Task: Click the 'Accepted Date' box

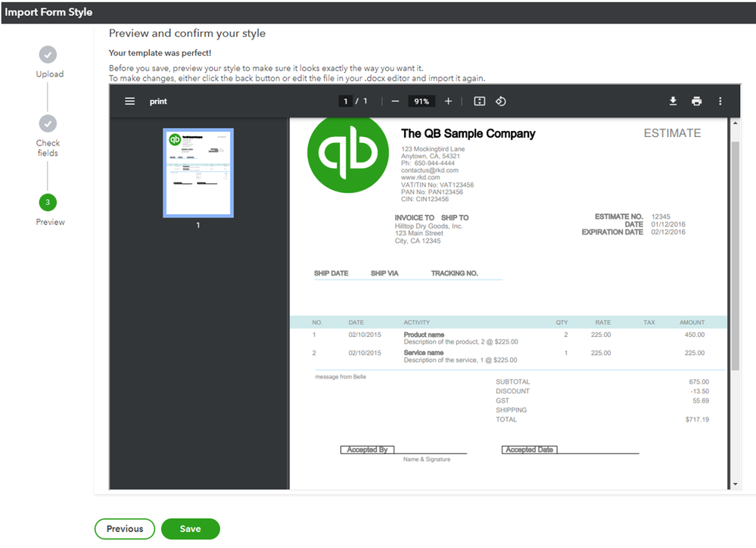Action: 530,450
